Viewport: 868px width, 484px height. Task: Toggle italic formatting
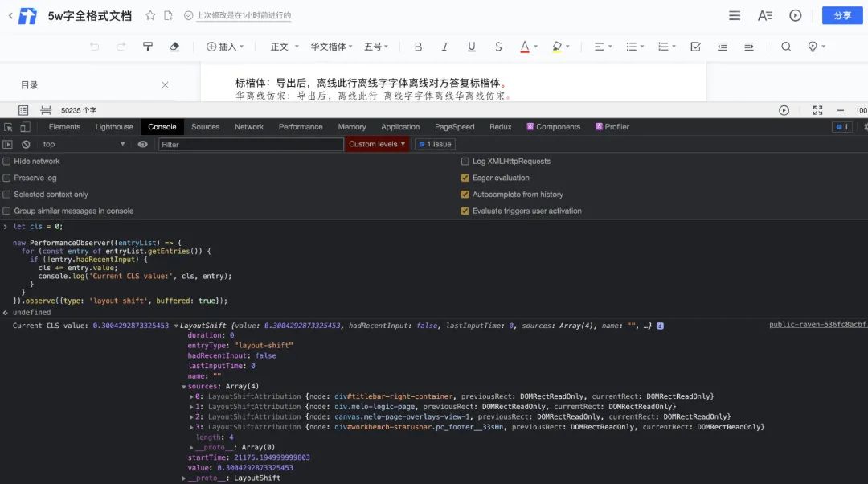444,47
